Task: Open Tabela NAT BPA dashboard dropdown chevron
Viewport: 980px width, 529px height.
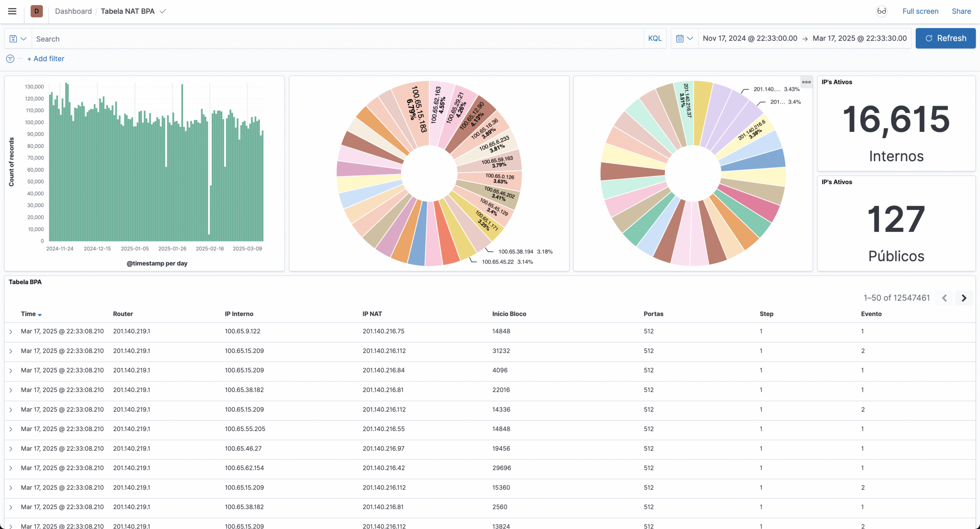Action: pos(163,11)
